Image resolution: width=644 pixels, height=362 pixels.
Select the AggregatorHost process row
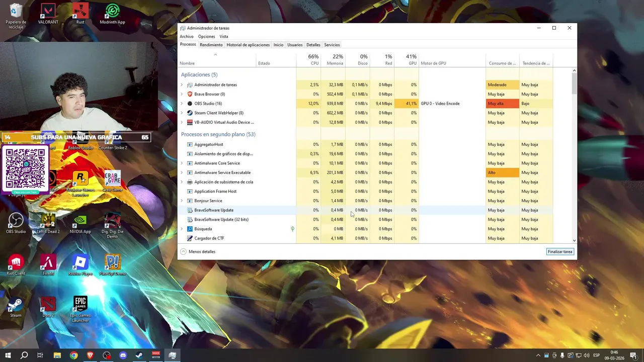coord(365,144)
